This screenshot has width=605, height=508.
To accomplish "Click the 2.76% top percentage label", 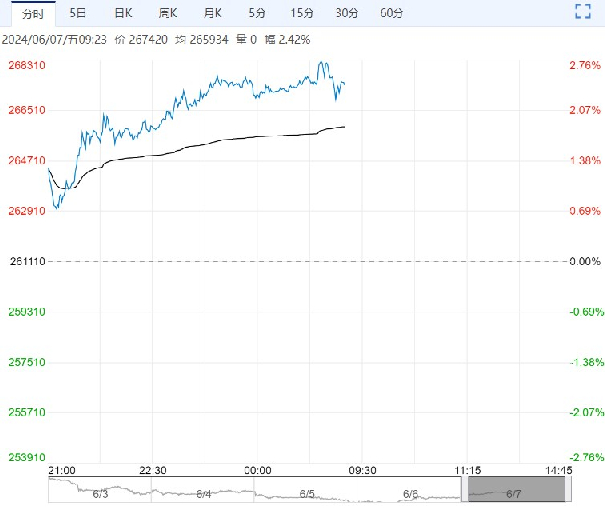I will pyautogui.click(x=583, y=65).
